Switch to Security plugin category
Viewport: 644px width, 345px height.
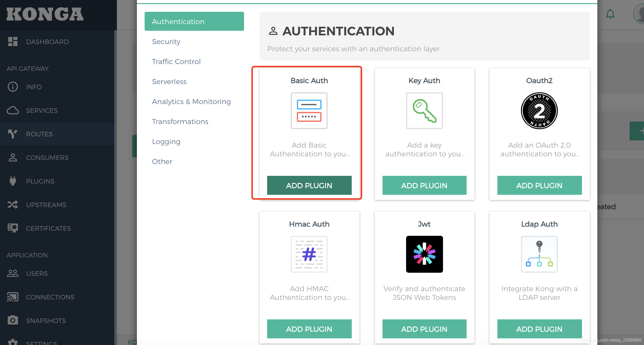click(194, 41)
